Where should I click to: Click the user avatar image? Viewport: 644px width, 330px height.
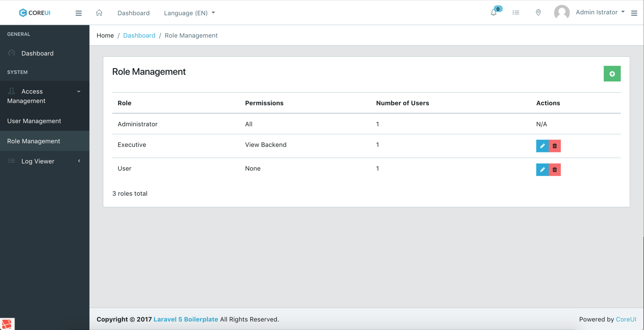point(562,12)
